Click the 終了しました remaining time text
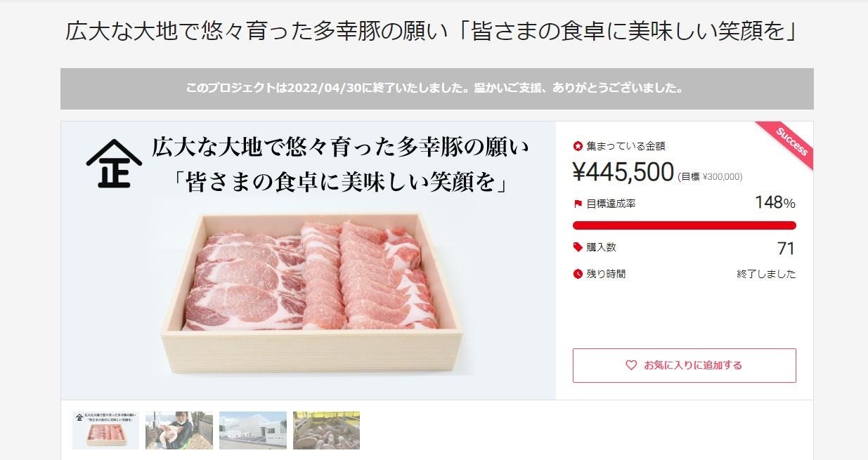The height and width of the screenshot is (460, 868). (x=766, y=274)
